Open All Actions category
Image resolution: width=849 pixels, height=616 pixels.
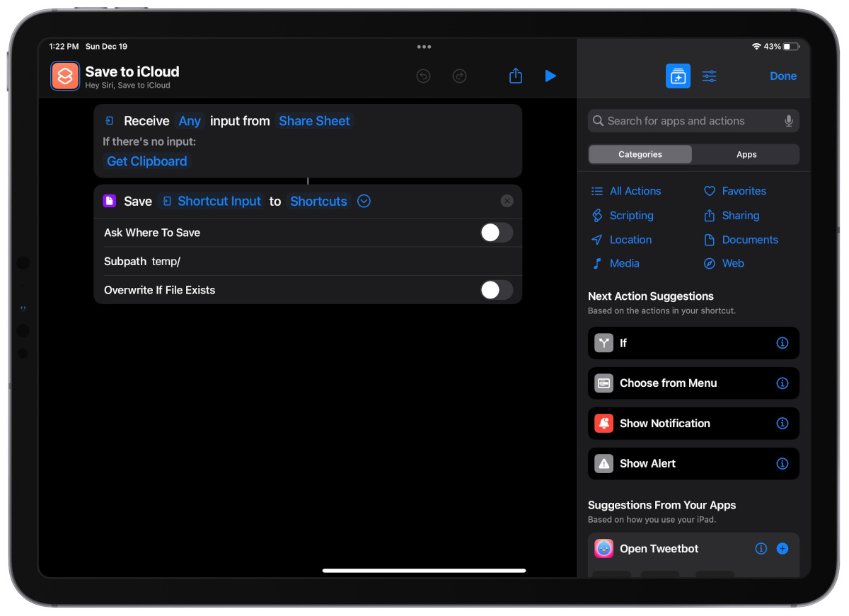[626, 191]
